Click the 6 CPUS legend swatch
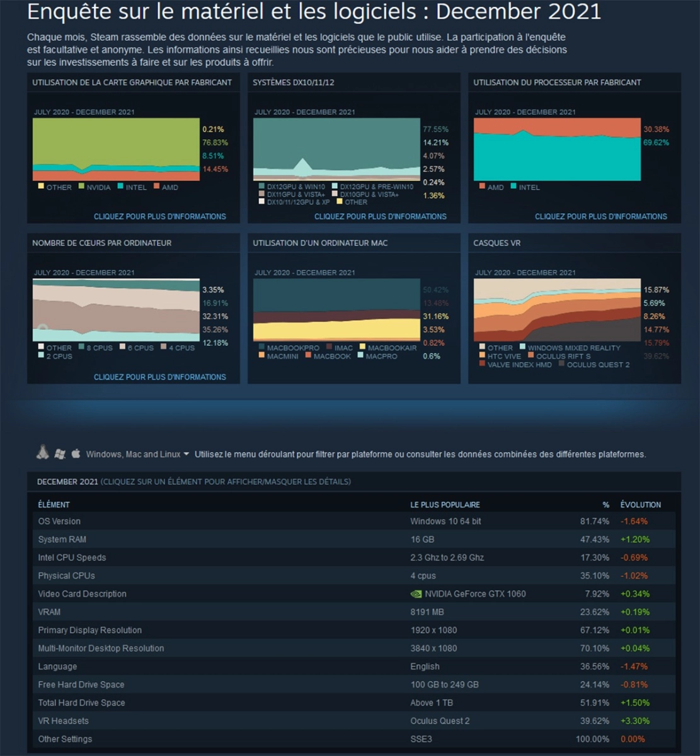The image size is (700, 756). coord(122,348)
